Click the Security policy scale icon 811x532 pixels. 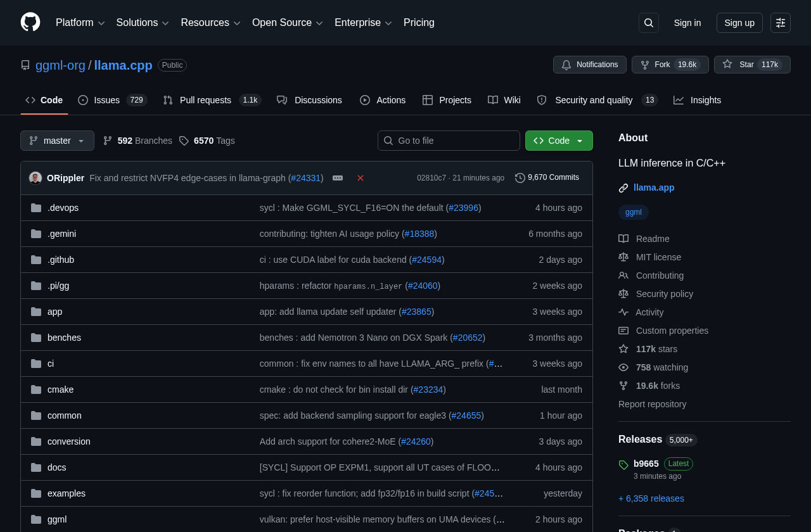pos(623,294)
